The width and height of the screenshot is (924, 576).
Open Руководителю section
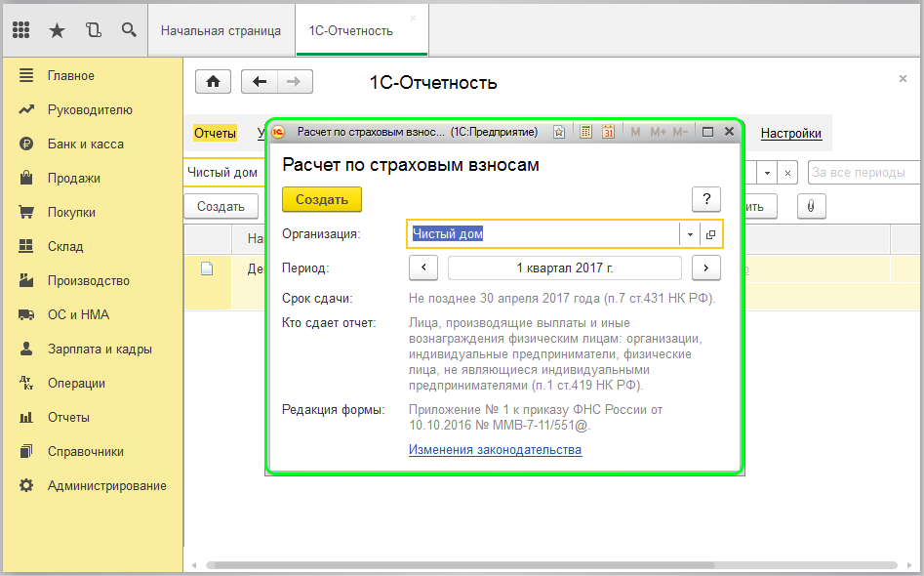point(90,109)
